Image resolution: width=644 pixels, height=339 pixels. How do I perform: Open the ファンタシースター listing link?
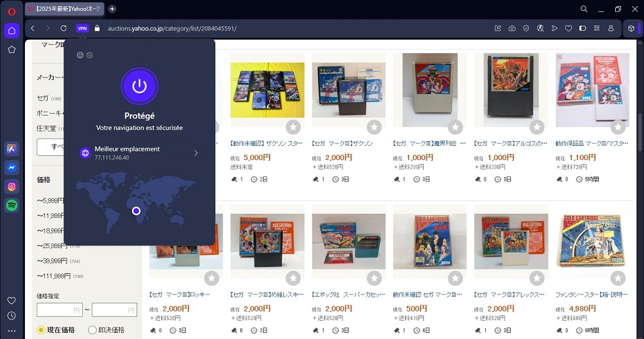click(x=592, y=295)
